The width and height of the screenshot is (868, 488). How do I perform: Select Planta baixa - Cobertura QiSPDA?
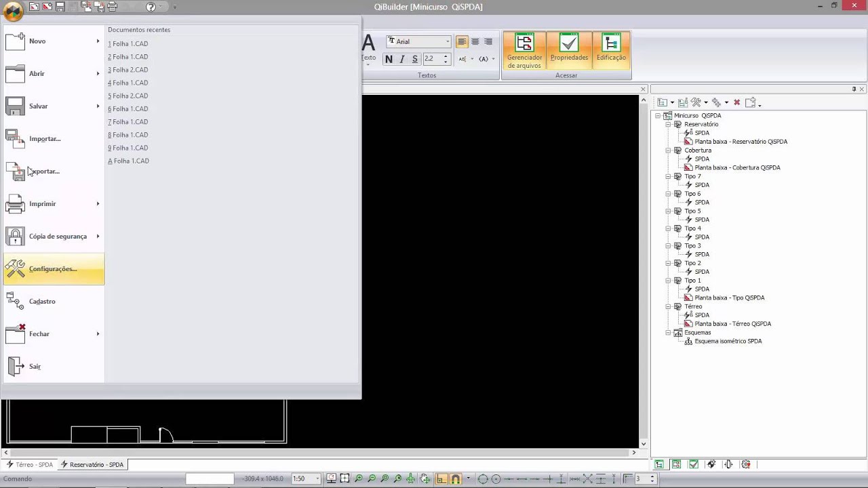click(737, 168)
